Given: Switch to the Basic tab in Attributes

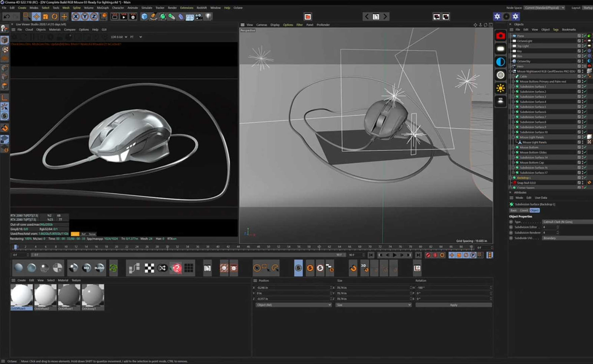Looking at the screenshot, I should (514, 210).
